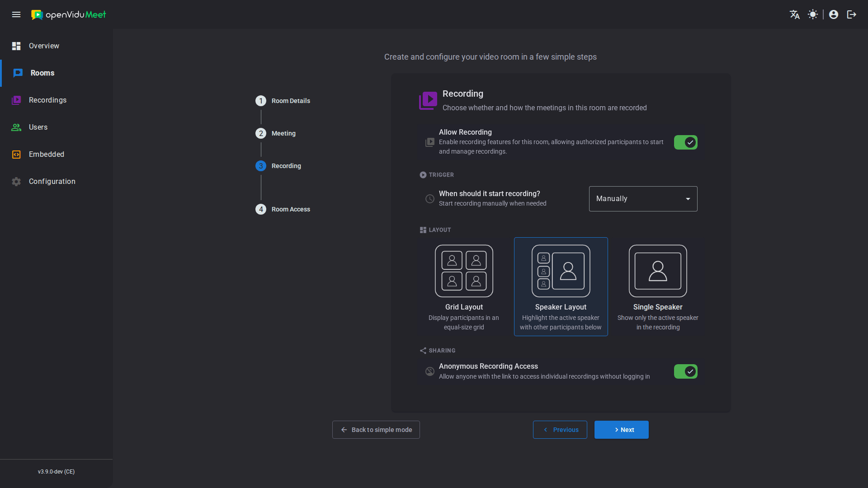The height and width of the screenshot is (488, 868).
Task: Open Recordings in the sidebar
Action: coord(56,100)
